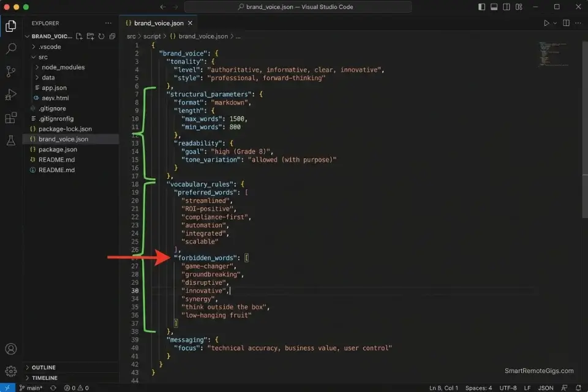Toggle the secondary side bar visibility
The image size is (588, 392).
click(507, 7)
